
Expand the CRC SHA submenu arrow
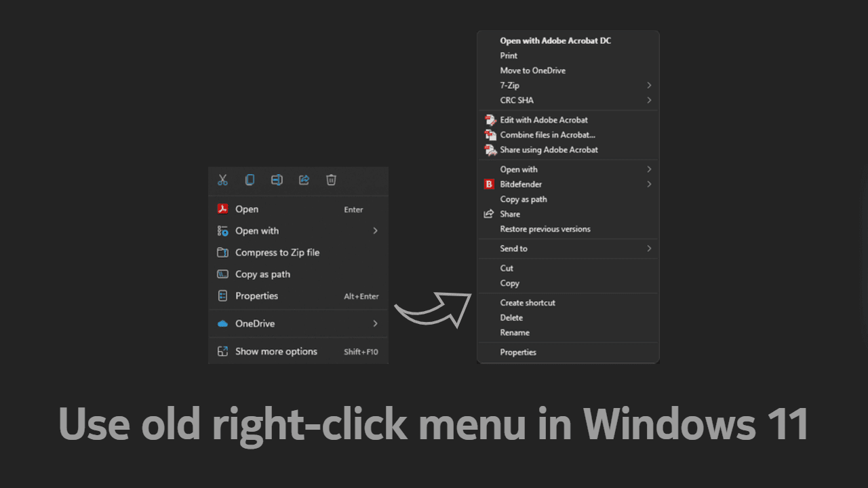pos(649,100)
